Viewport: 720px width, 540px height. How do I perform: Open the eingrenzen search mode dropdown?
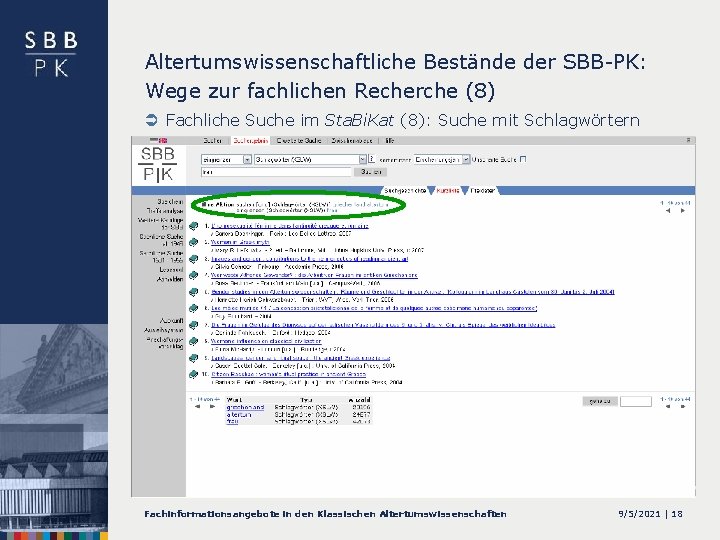click(x=226, y=159)
